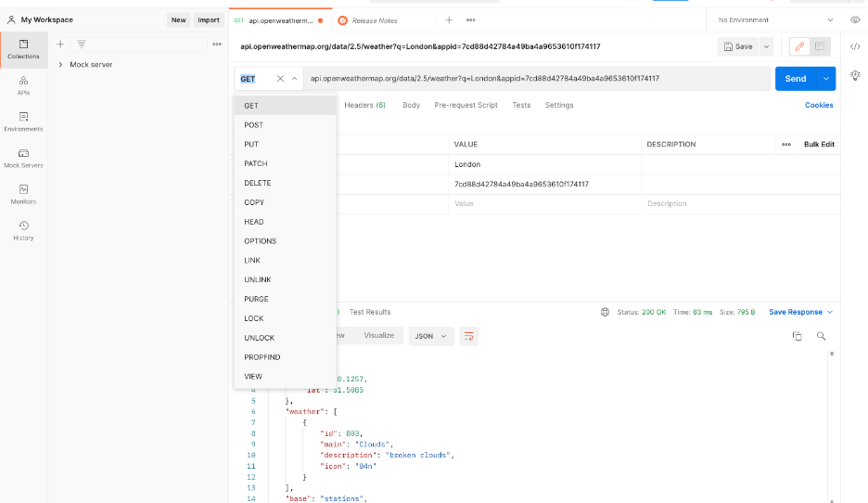Open the Release Notes tab
This screenshot has height=503, width=868.
[x=375, y=20]
